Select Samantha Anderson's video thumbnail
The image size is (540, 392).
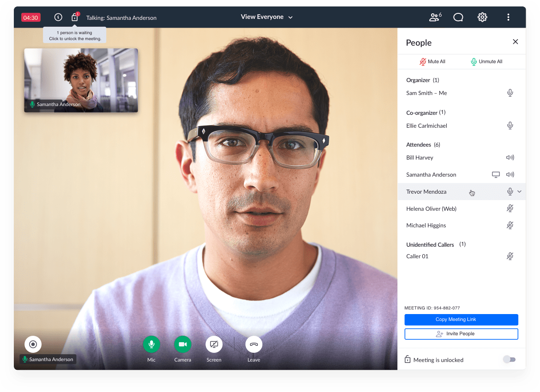pyautogui.click(x=81, y=80)
